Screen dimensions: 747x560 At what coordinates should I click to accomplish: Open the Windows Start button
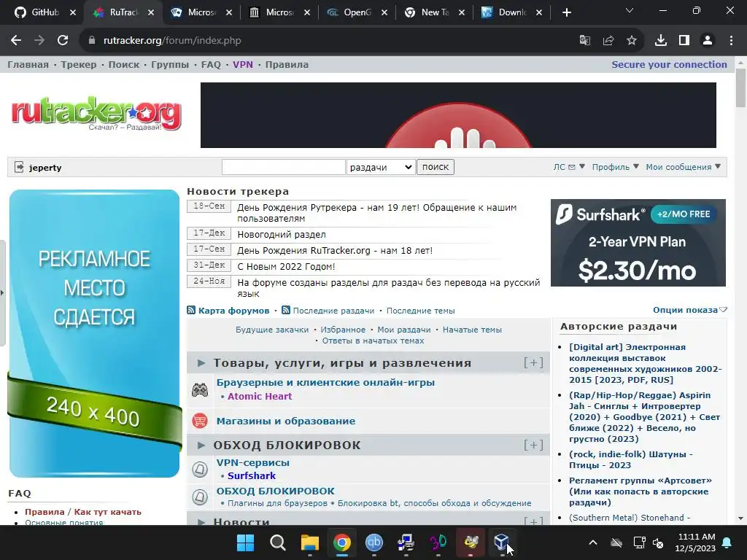(246, 542)
